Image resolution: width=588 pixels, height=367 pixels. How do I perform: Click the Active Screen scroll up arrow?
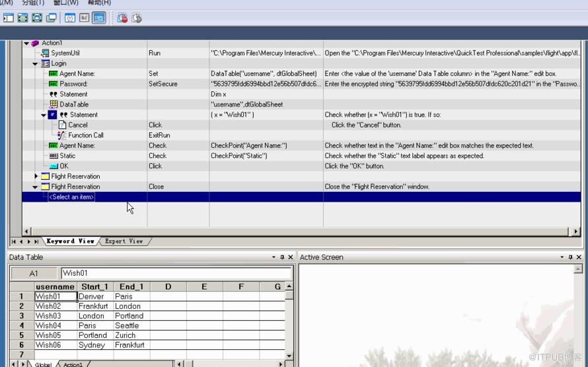(x=578, y=268)
